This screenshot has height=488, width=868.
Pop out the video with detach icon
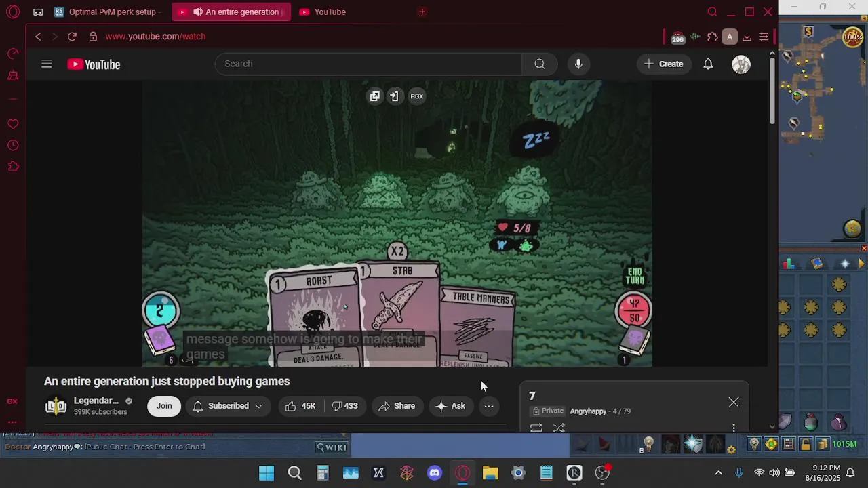(374, 96)
